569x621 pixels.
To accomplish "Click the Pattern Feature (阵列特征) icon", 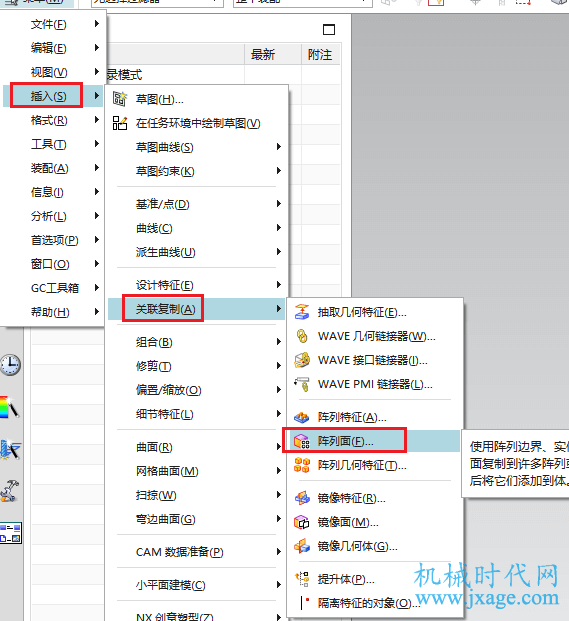I will click(x=302, y=417).
